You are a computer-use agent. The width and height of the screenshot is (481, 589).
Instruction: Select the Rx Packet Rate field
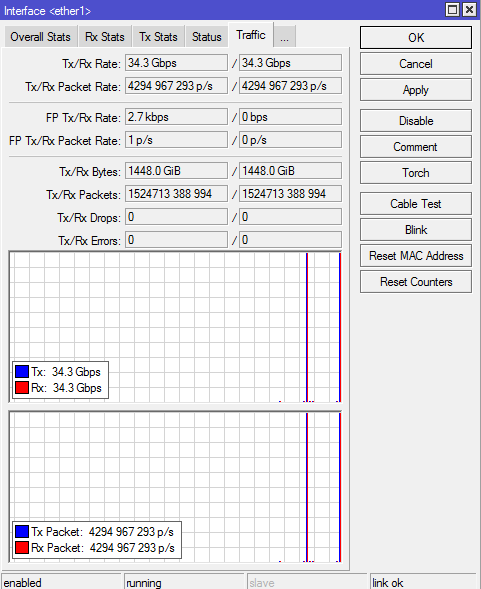tap(290, 86)
